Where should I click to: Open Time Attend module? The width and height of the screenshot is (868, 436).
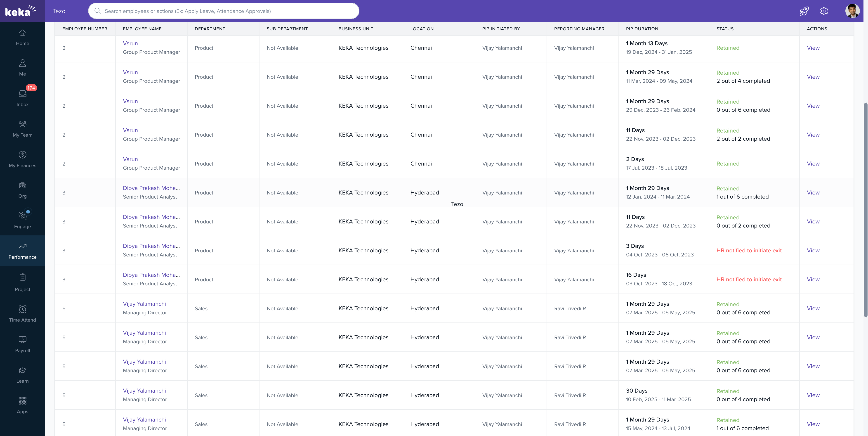[x=22, y=314]
